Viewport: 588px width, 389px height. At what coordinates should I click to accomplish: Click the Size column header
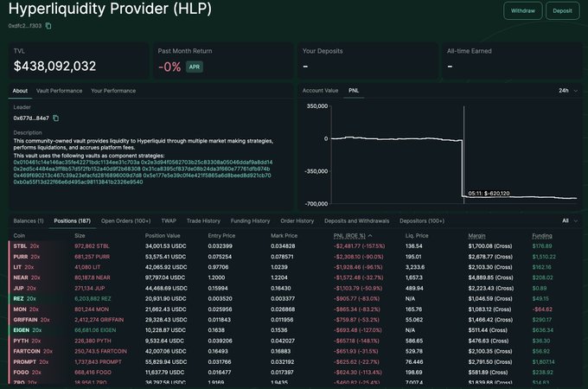click(x=80, y=236)
